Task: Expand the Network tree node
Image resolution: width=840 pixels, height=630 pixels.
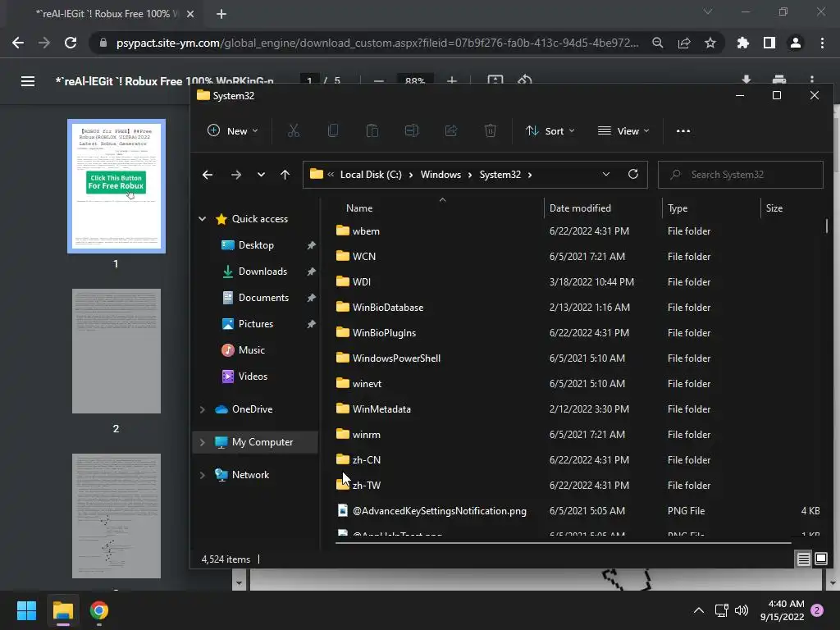Action: click(x=203, y=475)
